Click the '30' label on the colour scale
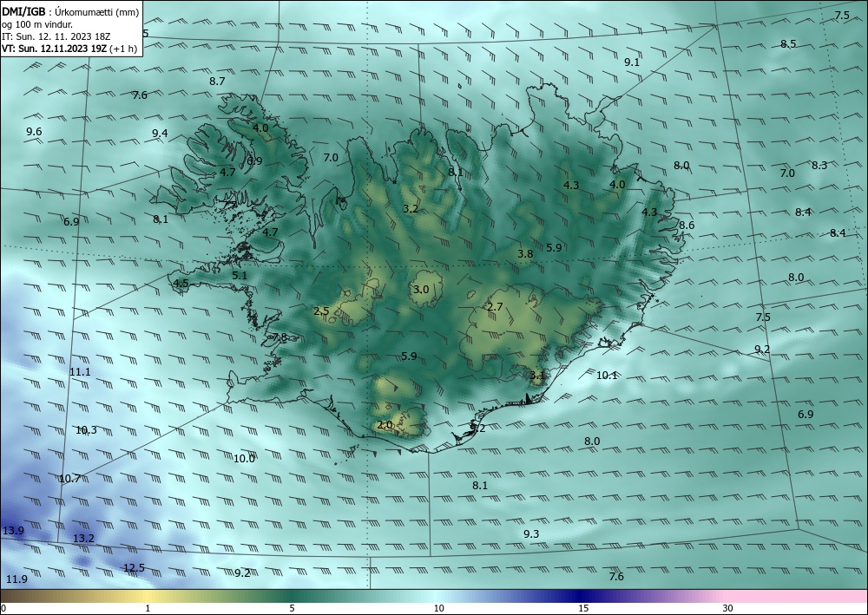The height and width of the screenshot is (615, 868). click(727, 609)
